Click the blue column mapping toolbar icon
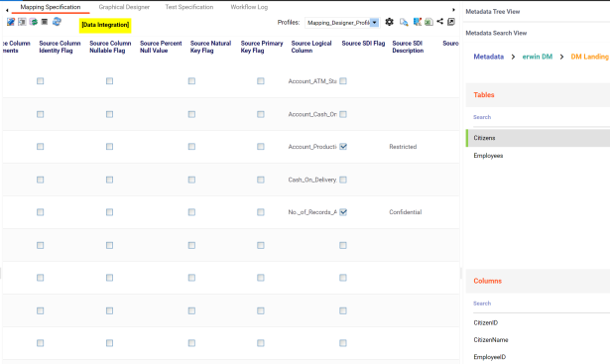Screen dimensions: 610x364 (417, 22)
